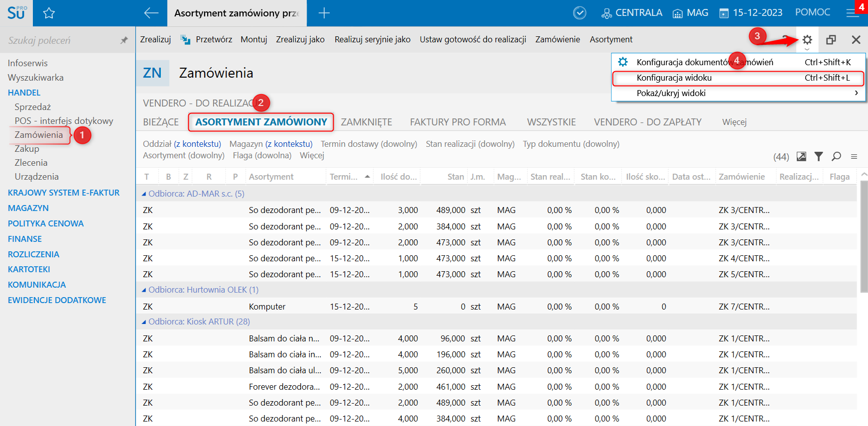This screenshot has width=868, height=426.
Task: Sort by the Asortyment column header
Action: (x=271, y=177)
